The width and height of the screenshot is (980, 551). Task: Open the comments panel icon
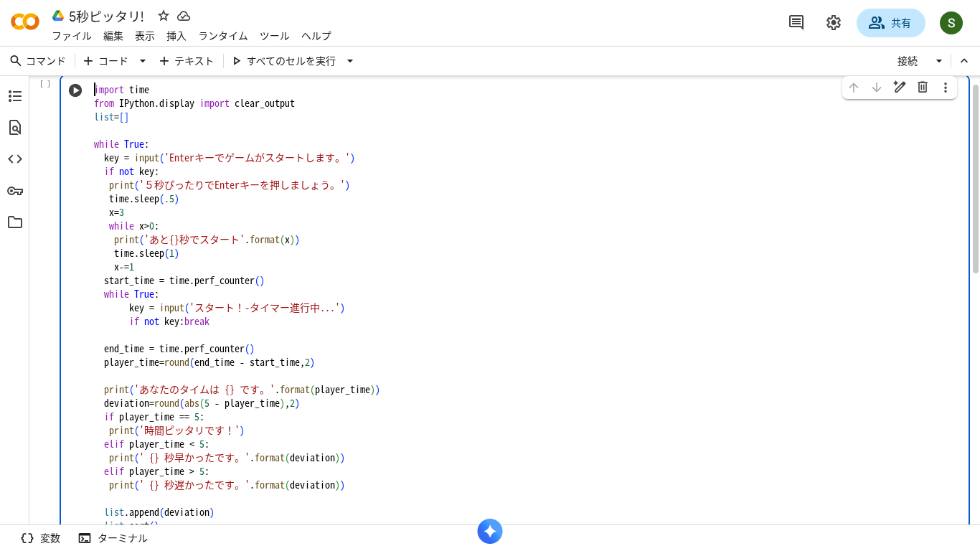(796, 23)
